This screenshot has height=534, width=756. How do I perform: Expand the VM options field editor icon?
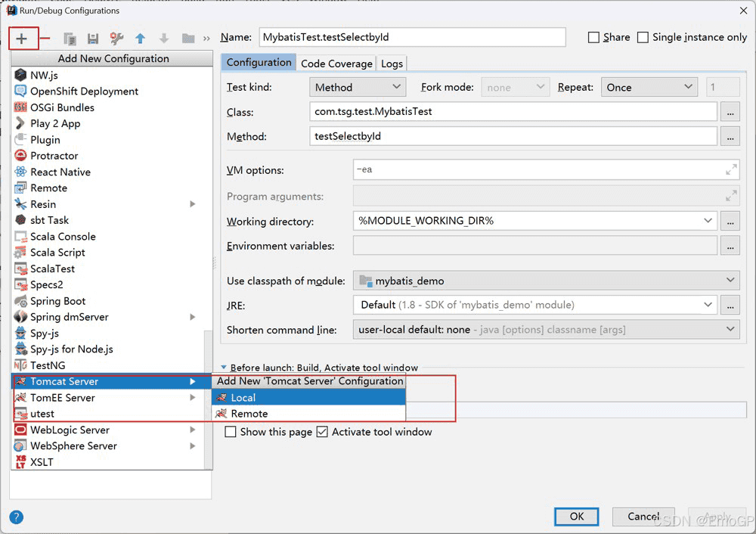(731, 169)
